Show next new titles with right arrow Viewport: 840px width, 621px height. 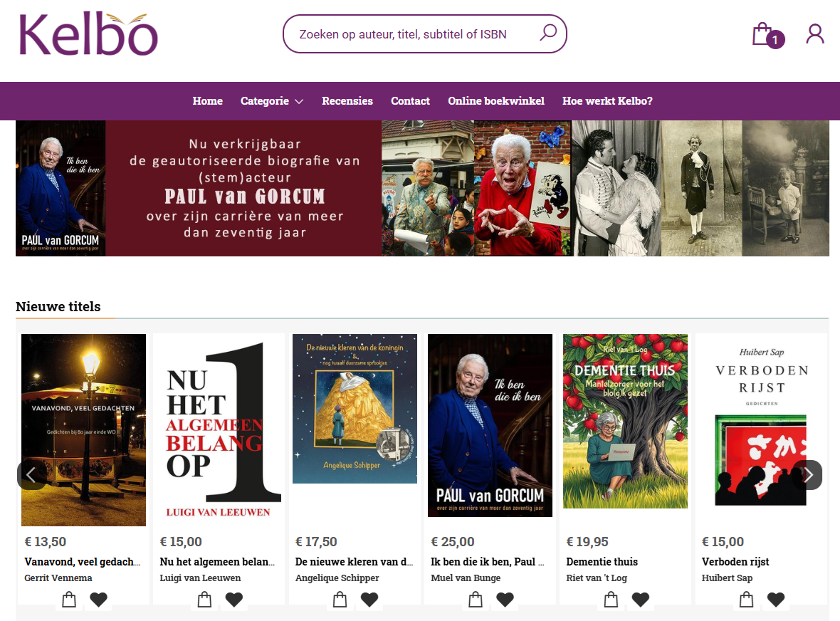[x=808, y=475]
